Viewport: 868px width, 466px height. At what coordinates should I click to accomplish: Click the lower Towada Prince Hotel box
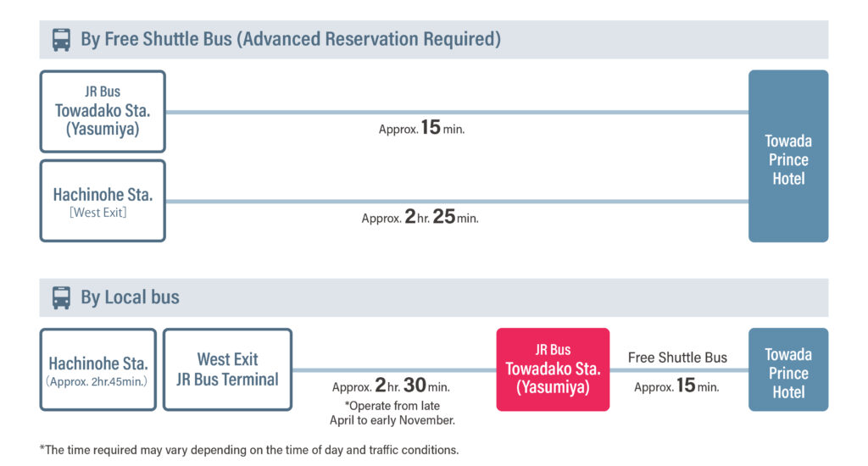pos(788,369)
